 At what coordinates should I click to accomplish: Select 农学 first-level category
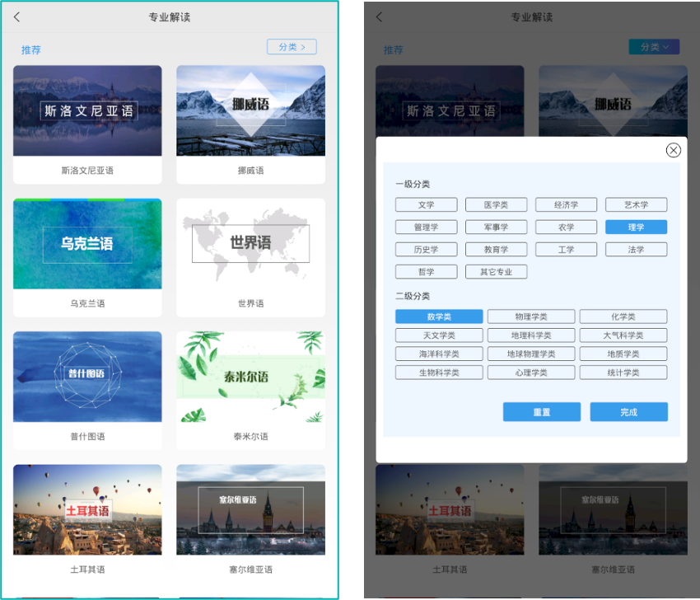[x=566, y=227]
